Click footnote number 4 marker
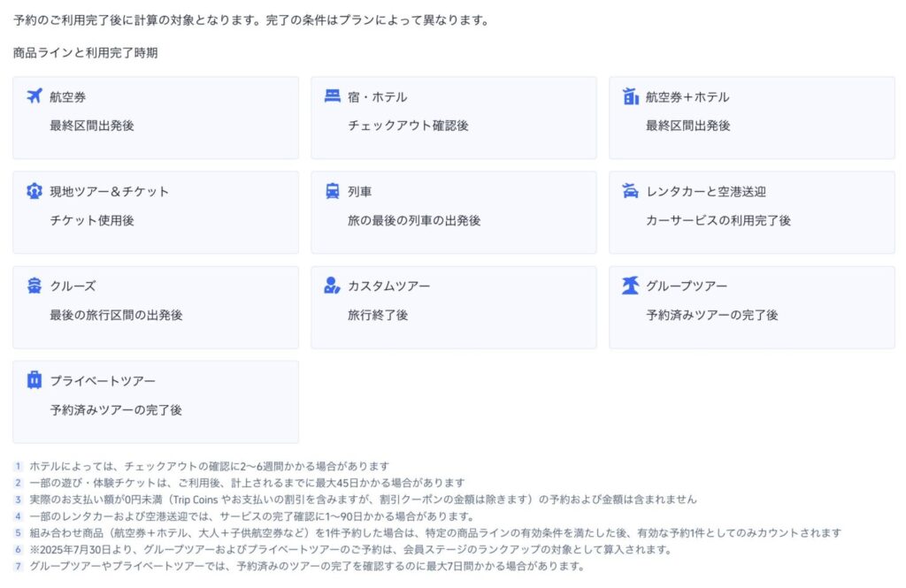Viewport: 906px width, 588px height. click(17, 516)
